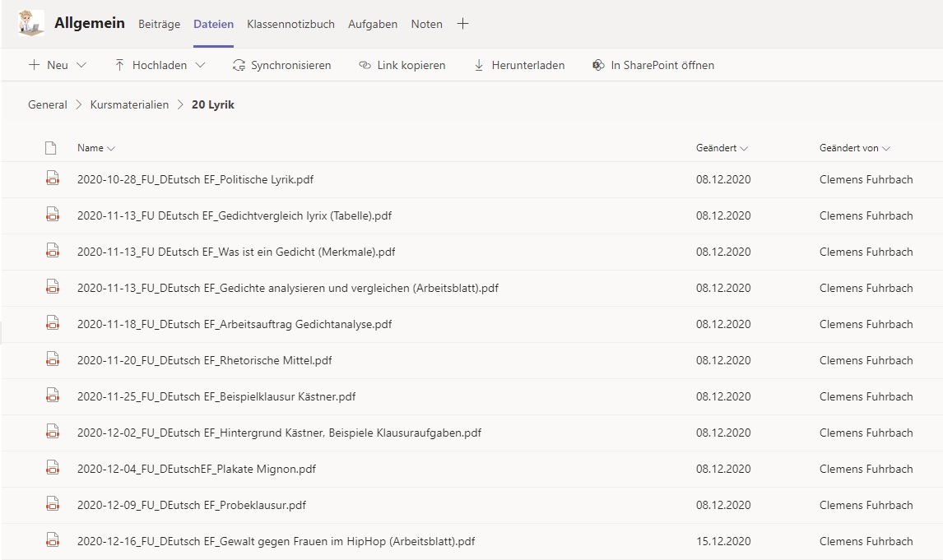This screenshot has width=943, height=560.
Task: Click PDF icon of Politische Lyrik file
Action: (x=52, y=179)
